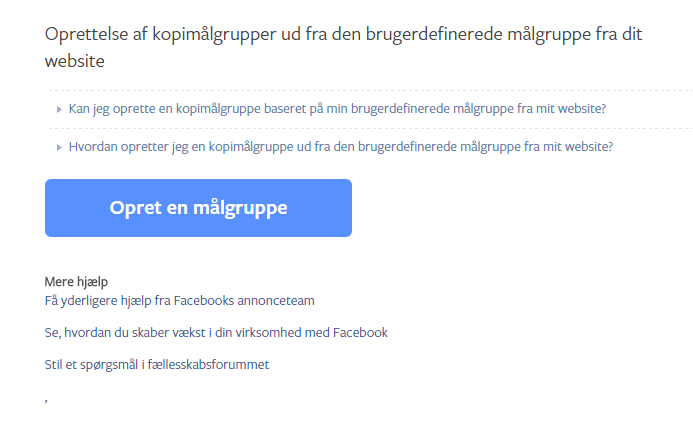Expand the triangle beside "Hvordan opretter jeg en kopimålgruppe"
693x425 pixels.
(x=59, y=148)
